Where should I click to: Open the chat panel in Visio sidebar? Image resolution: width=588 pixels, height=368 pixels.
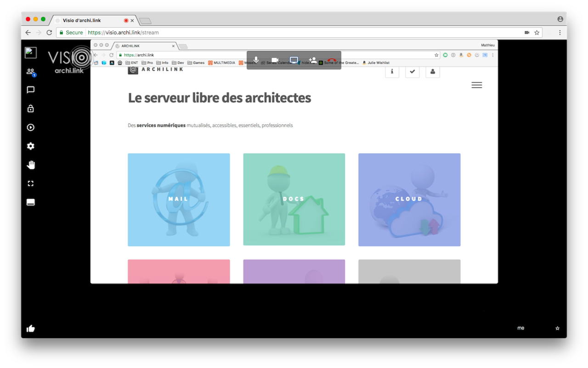pos(31,90)
